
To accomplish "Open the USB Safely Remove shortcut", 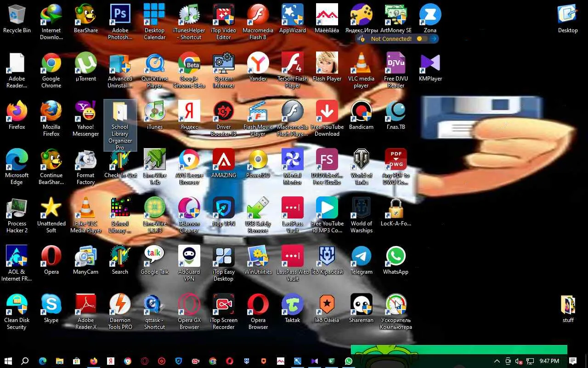I will point(258,215).
